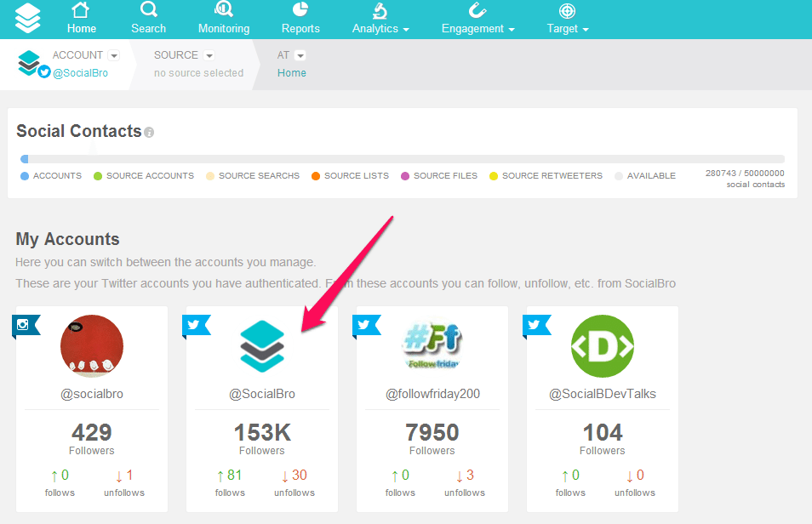Screen dimensions: 812x524
Task: Click the SOURCE RETWEETERS yellow legend dot
Action: pos(494,176)
